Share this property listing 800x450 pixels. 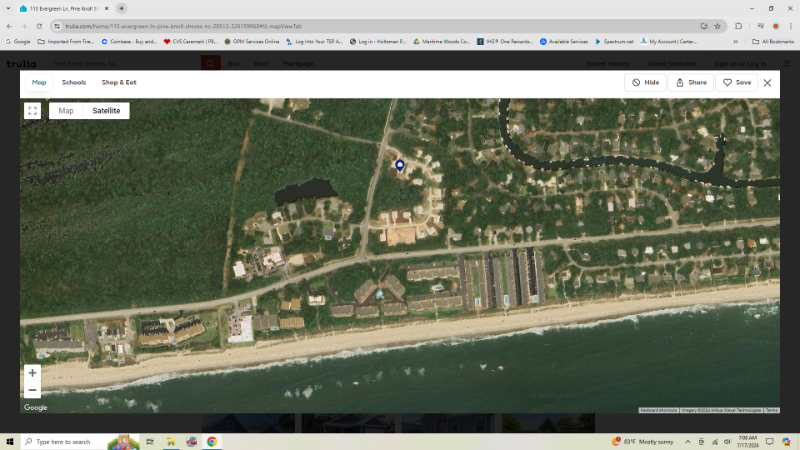tap(691, 83)
